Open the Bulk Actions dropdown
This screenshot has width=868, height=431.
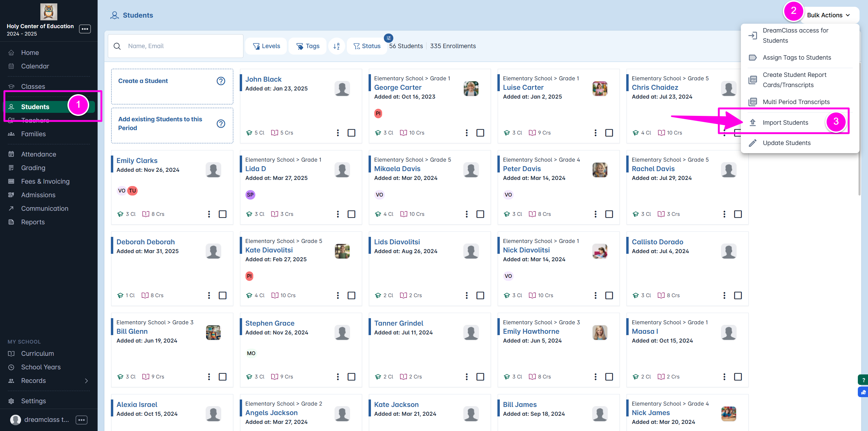click(829, 15)
